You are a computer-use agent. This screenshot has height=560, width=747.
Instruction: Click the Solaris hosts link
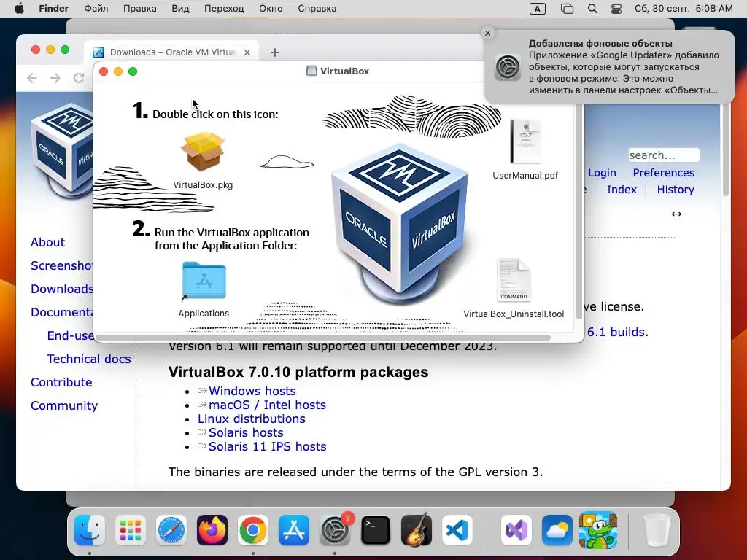point(246,432)
